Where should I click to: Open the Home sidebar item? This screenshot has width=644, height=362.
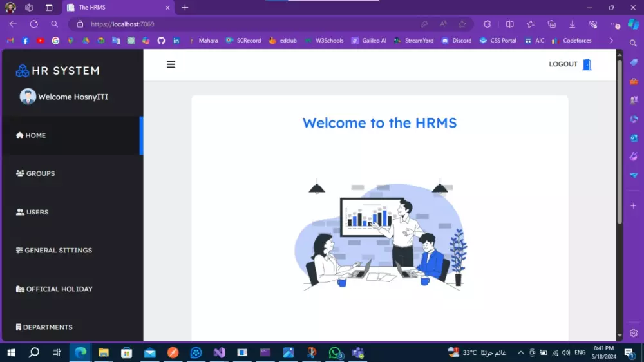pyautogui.click(x=72, y=135)
